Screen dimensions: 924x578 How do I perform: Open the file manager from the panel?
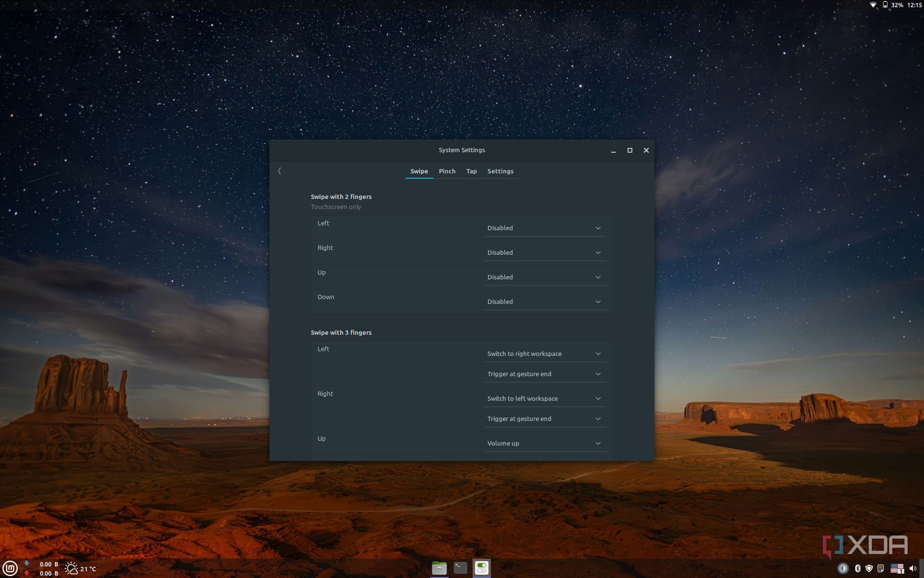click(x=439, y=568)
